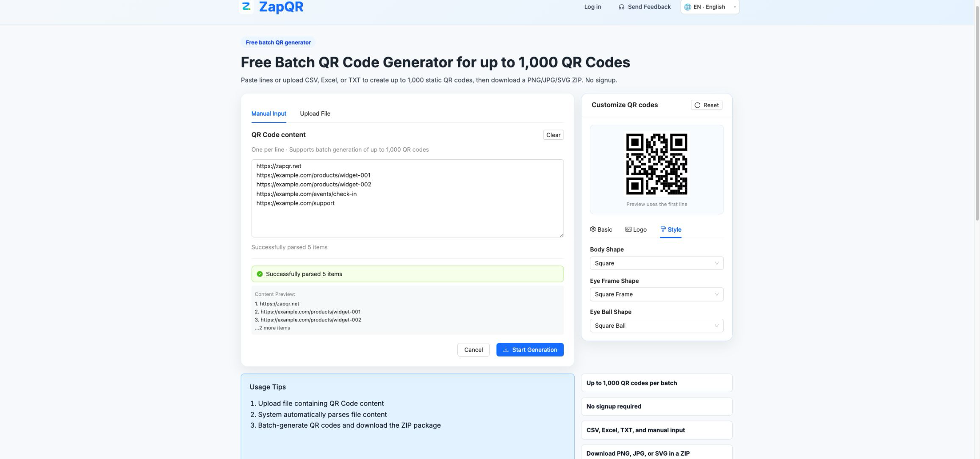980x459 pixels.
Task: Click the QR code preview image
Action: coord(656,164)
